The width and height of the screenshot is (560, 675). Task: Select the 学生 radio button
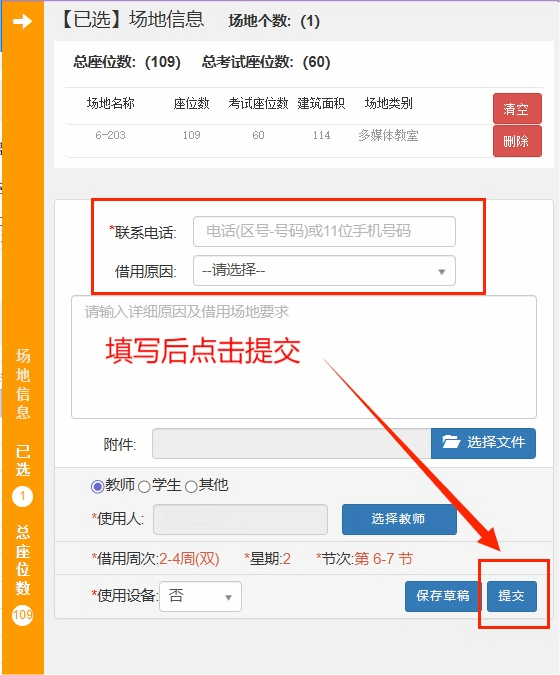tap(144, 486)
